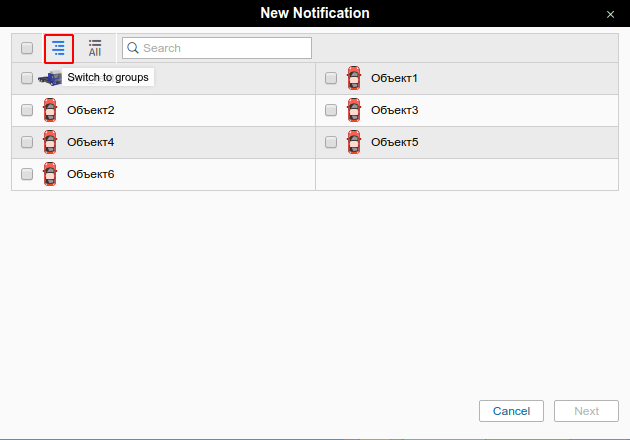
Task: Click the All list icon
Action: coord(95,48)
